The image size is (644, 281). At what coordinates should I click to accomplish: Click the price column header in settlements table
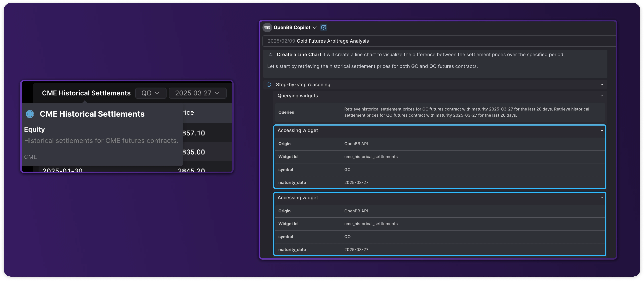tap(188, 112)
